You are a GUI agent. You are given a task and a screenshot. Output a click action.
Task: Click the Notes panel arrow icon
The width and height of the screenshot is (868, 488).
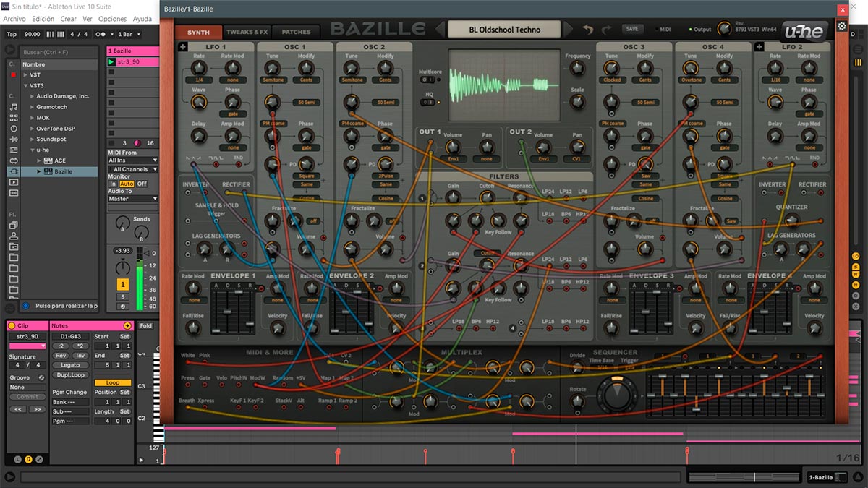pyautogui.click(x=128, y=326)
